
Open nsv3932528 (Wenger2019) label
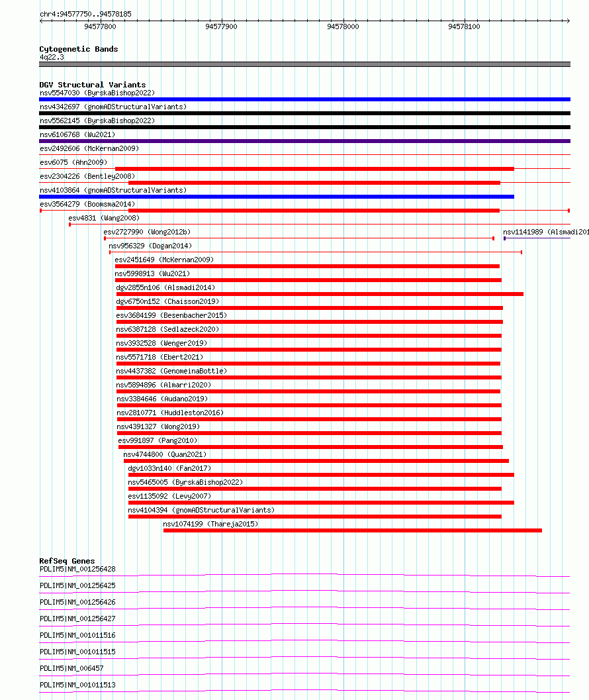tap(161, 343)
